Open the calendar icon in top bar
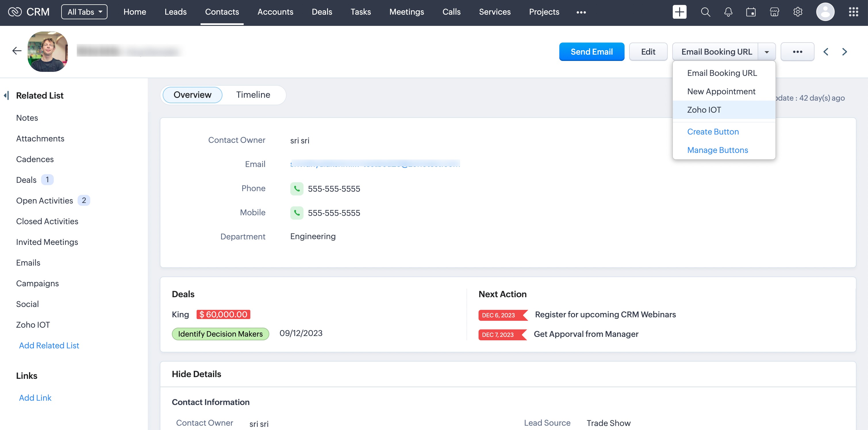This screenshot has height=430, width=868. coord(751,12)
